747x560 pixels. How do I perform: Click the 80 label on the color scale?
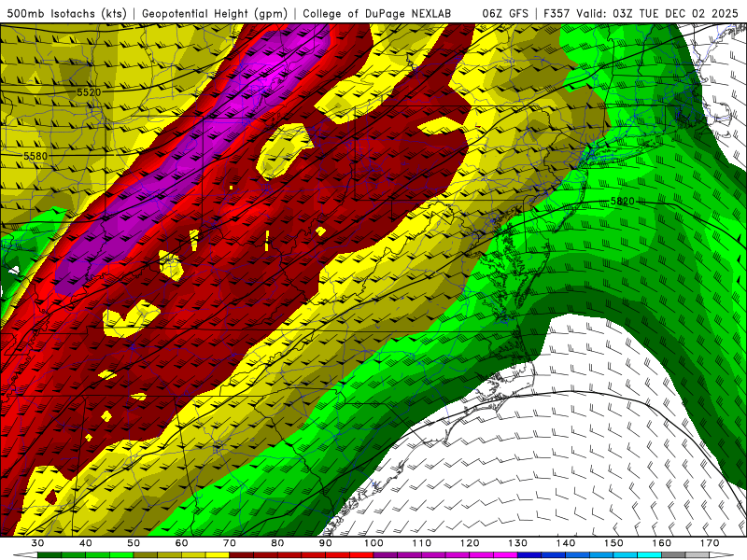[x=277, y=543]
